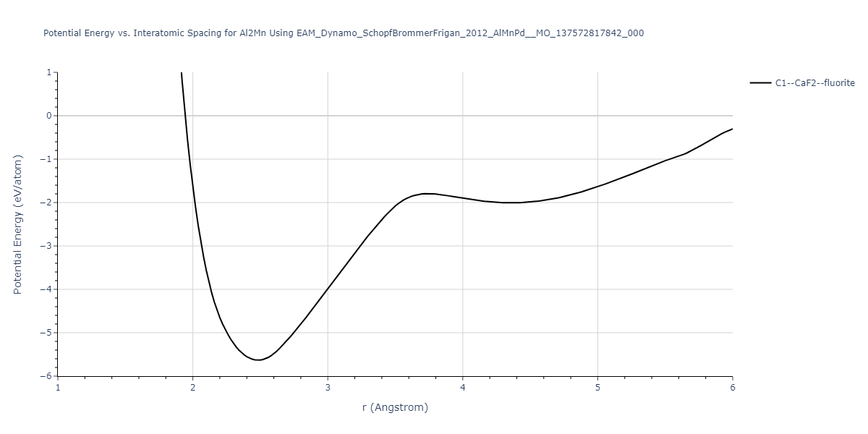Click the x-axis tick label '5'
The width and height of the screenshot is (868, 434).
coord(597,388)
